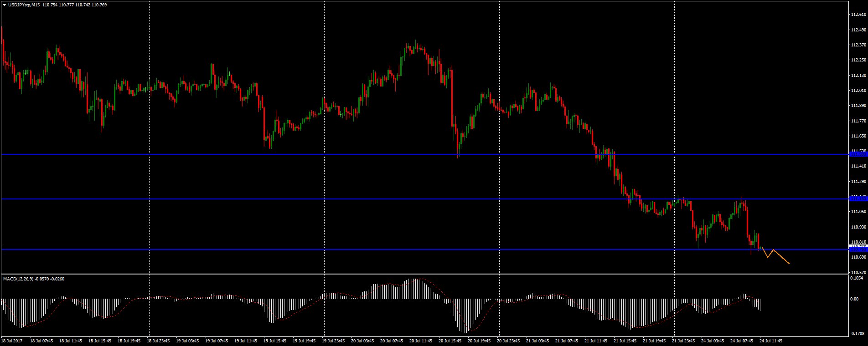Click the 112.610 value on the price scale
The width and height of the screenshot is (868, 346).
pyautogui.click(x=858, y=14)
